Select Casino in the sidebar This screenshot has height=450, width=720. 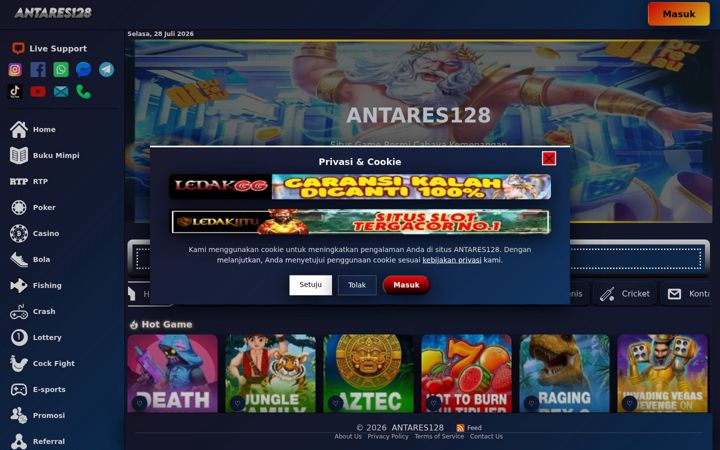tap(34, 233)
